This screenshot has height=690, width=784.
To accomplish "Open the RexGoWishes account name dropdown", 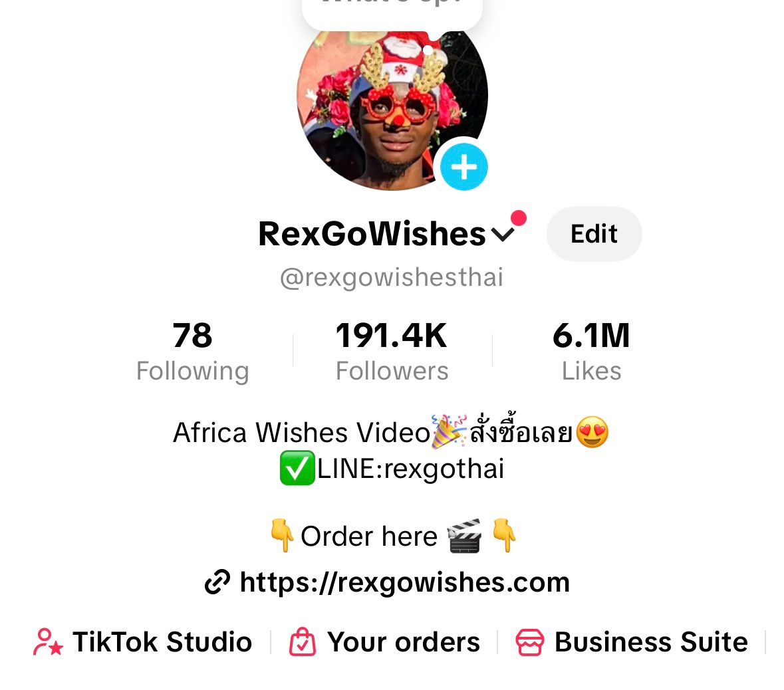I will [386, 233].
